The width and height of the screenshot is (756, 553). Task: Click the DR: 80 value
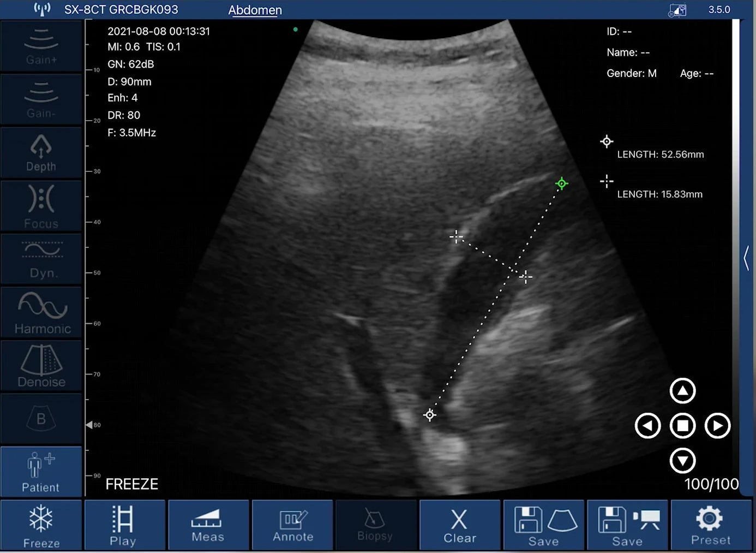124,115
